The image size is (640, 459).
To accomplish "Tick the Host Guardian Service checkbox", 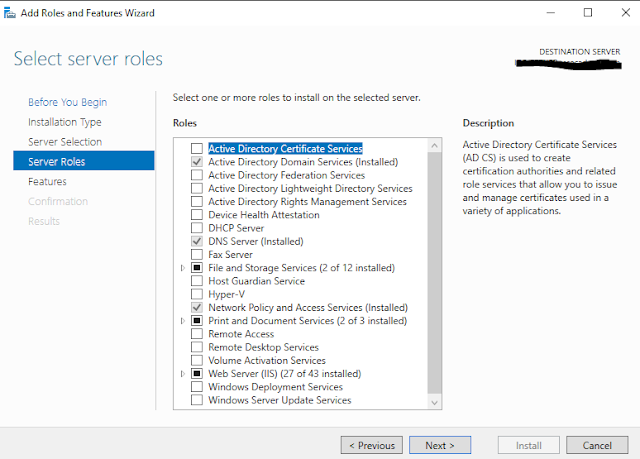I will [x=197, y=281].
